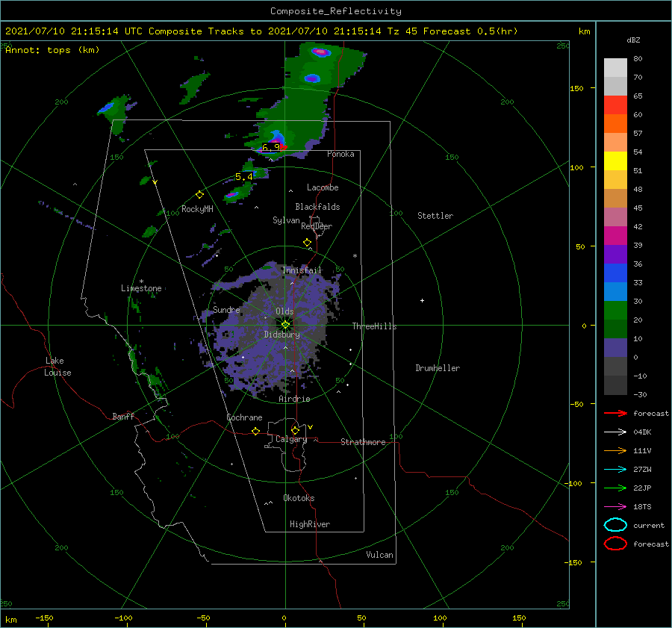This screenshot has width=672, height=628.
Task: Click the Sundre town label
Action: point(226,309)
